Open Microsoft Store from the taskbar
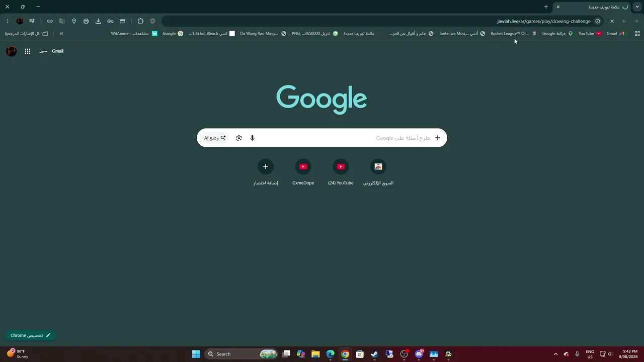This screenshot has height=362, width=644. pos(360,354)
